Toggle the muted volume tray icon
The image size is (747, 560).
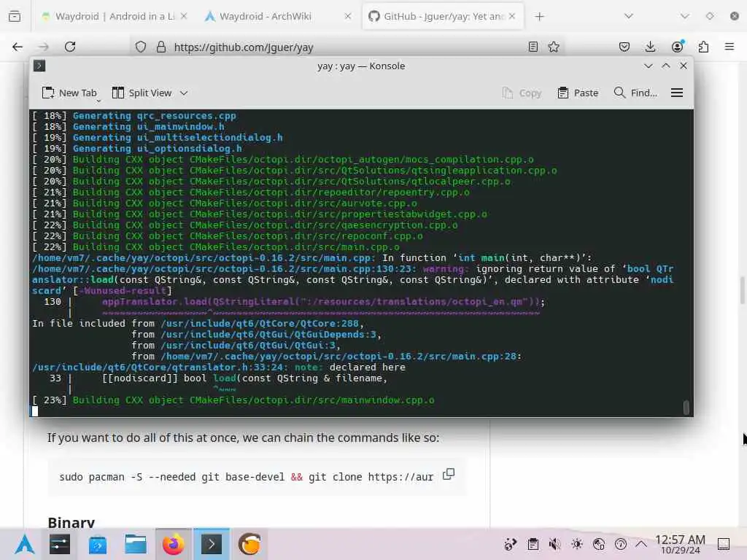pyautogui.click(x=554, y=544)
